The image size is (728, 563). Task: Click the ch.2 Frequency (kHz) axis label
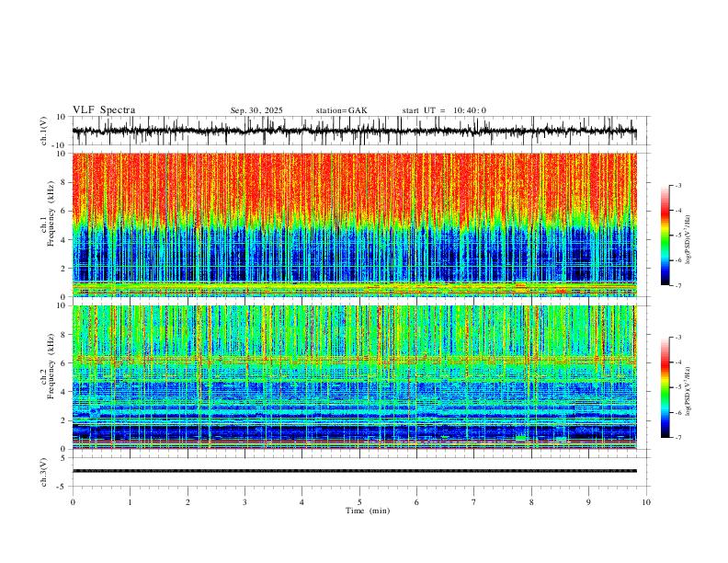tap(48, 366)
